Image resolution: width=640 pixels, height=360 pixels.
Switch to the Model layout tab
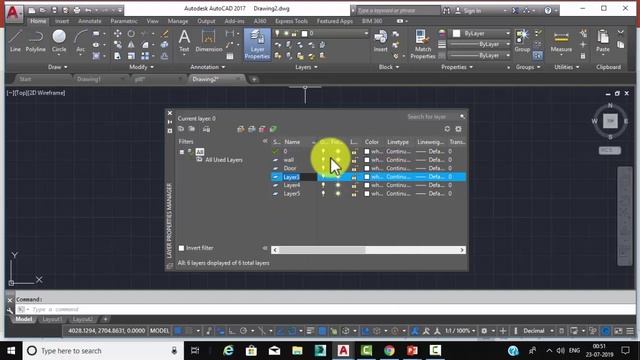[x=24, y=319]
